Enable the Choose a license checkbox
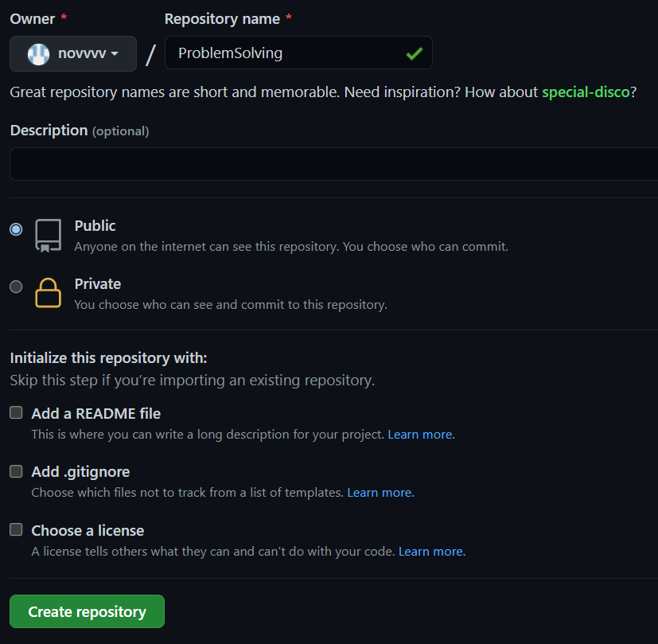The image size is (658, 644). (x=16, y=529)
